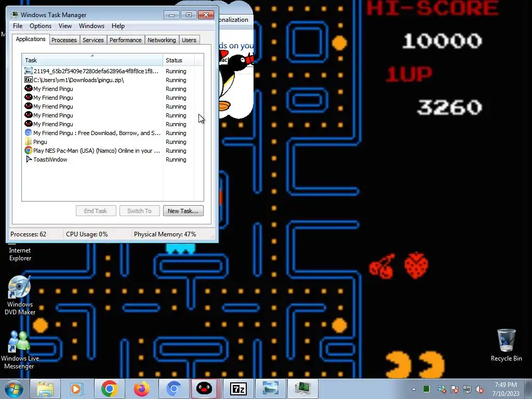Click the Task Manager taskbar button
This screenshot has width=532, height=399.
pos(303,389)
